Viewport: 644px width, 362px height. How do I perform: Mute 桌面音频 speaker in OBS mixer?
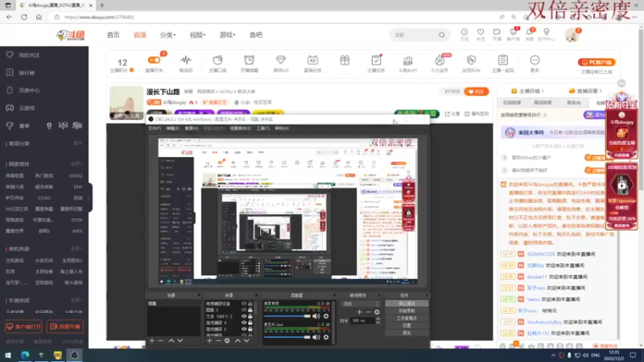(316, 316)
